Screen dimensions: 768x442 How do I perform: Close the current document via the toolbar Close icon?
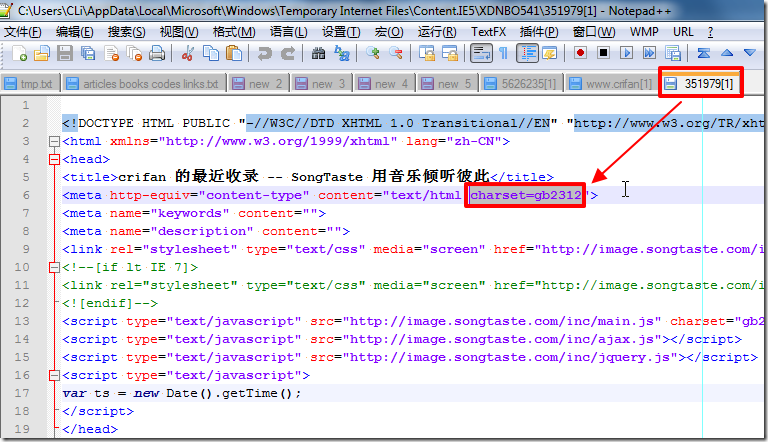(111, 53)
